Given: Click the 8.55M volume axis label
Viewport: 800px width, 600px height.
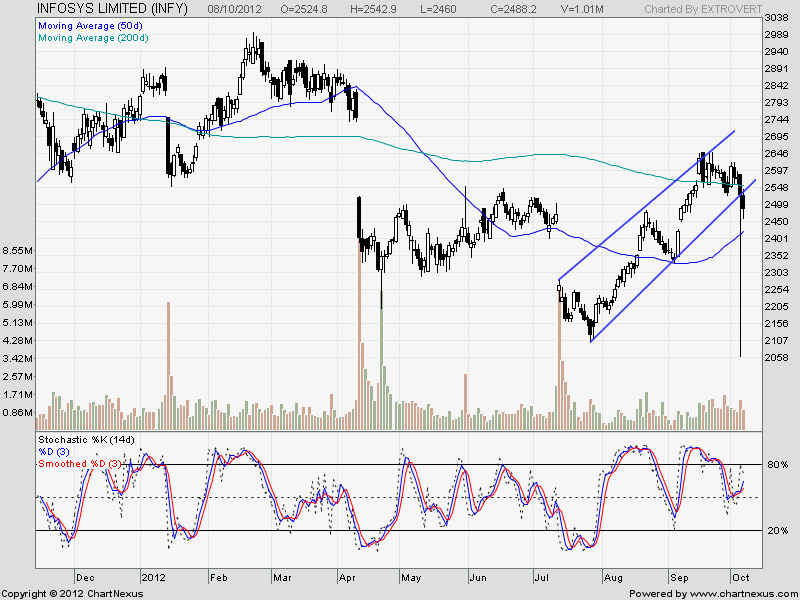Looking at the screenshot, I should click(19, 250).
